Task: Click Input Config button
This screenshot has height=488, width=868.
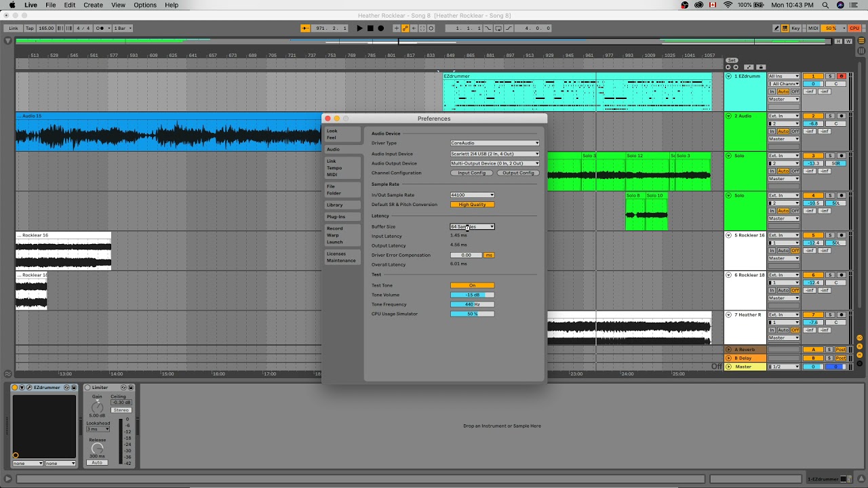Action: (471, 173)
